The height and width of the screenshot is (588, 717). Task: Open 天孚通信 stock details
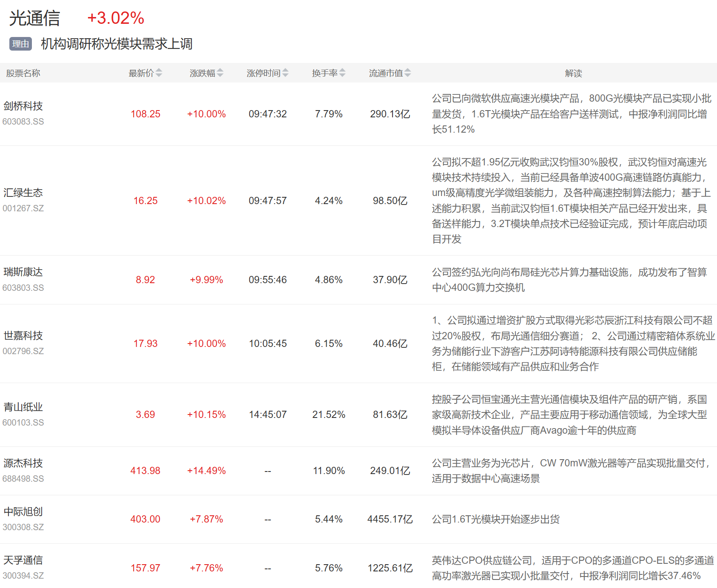[x=23, y=560]
